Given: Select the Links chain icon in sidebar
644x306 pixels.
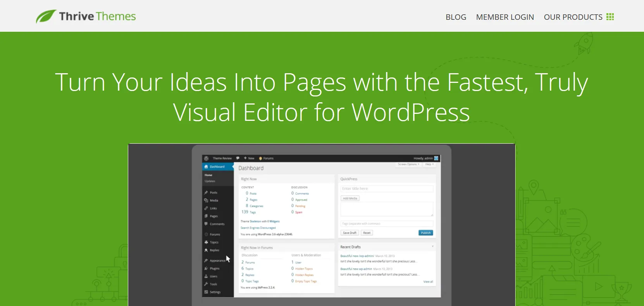Looking at the screenshot, I should click(x=206, y=208).
